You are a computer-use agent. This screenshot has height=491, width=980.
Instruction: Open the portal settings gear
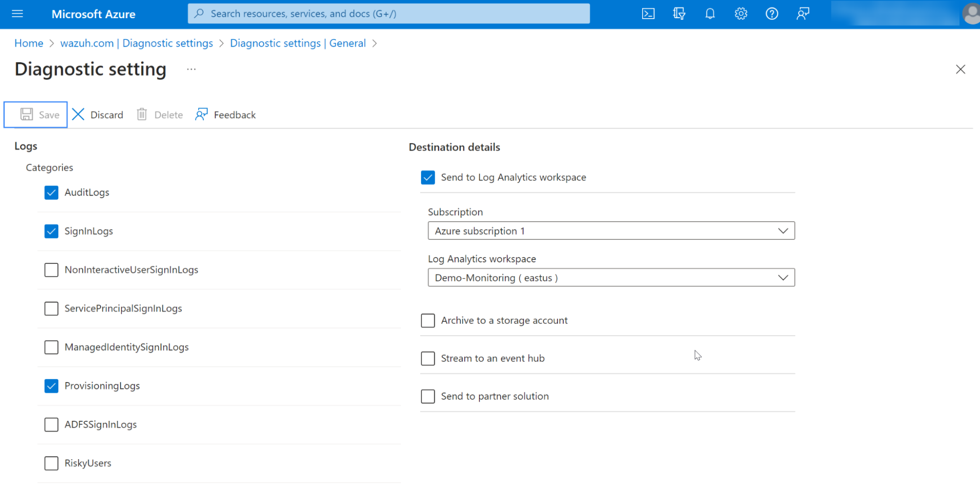coord(741,14)
